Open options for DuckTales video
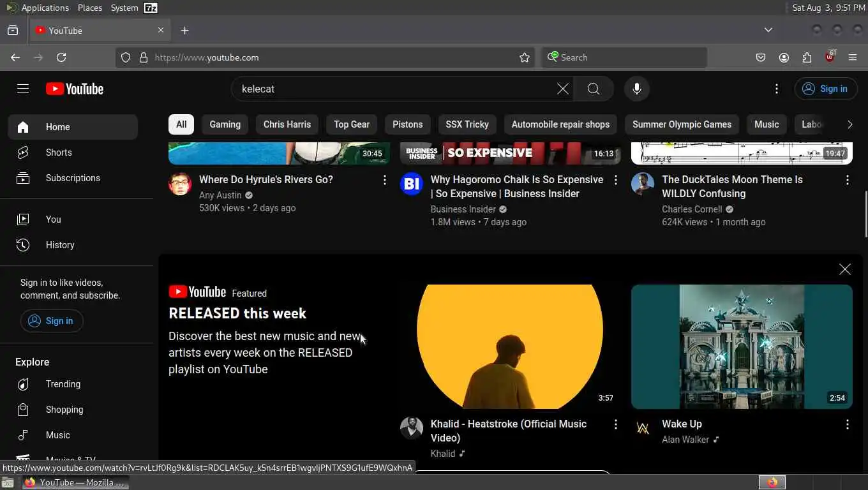The width and height of the screenshot is (868, 490). [x=847, y=181]
